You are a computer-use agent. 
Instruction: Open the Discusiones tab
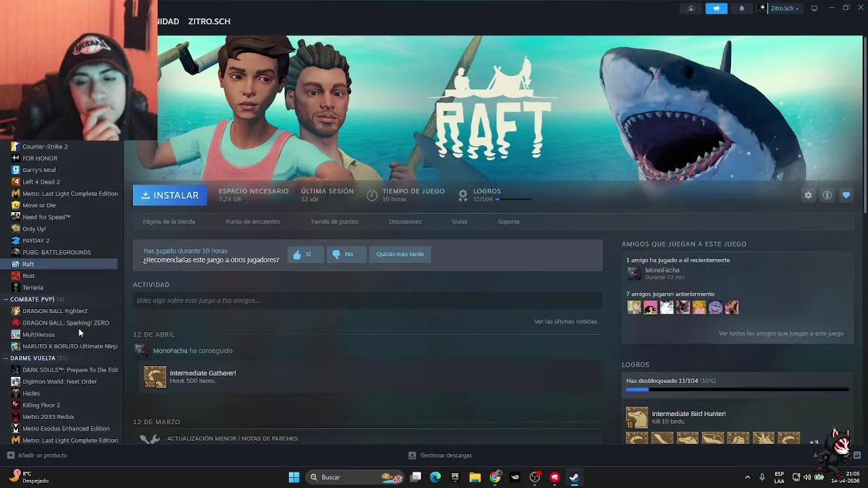pyautogui.click(x=406, y=222)
